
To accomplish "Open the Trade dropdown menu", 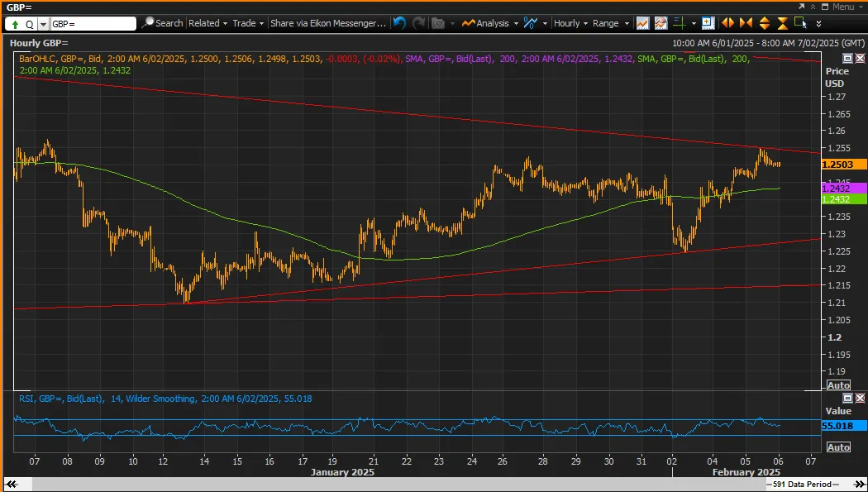I will 248,23.
